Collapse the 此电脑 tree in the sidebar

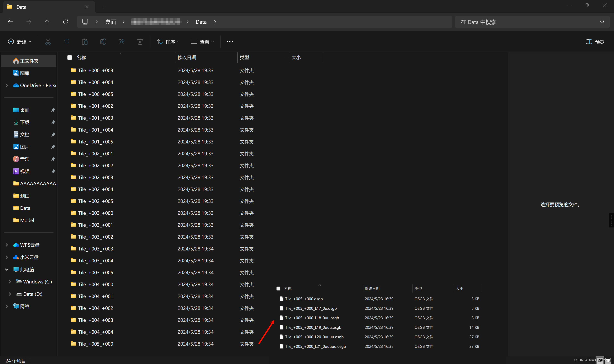(x=7, y=269)
